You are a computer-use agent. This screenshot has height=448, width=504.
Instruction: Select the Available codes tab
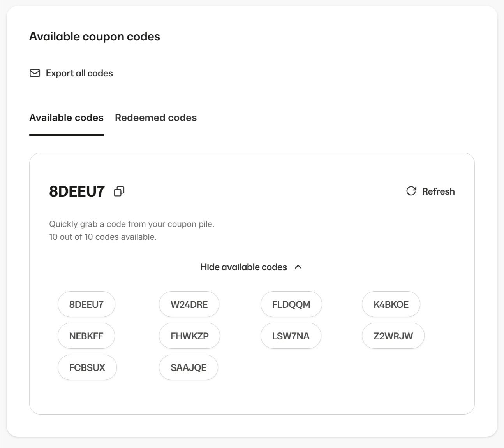click(66, 118)
